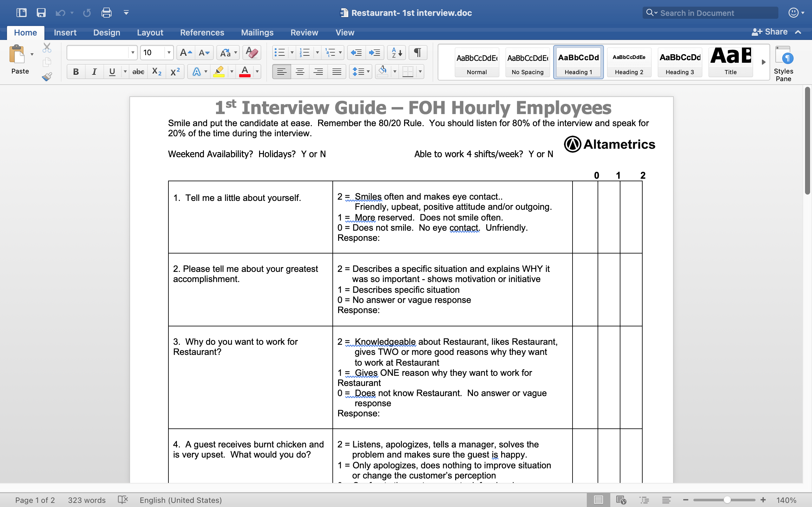Click the Save disk icon
Viewport: 812px width, 507px height.
pos(41,13)
